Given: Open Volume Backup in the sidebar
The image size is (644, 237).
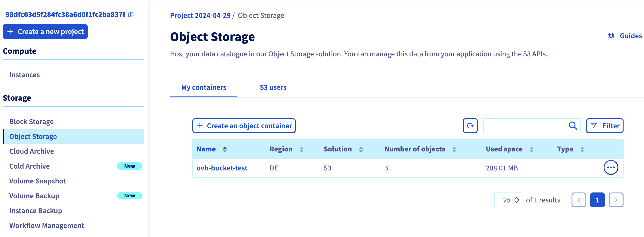Looking at the screenshot, I should (x=34, y=196).
